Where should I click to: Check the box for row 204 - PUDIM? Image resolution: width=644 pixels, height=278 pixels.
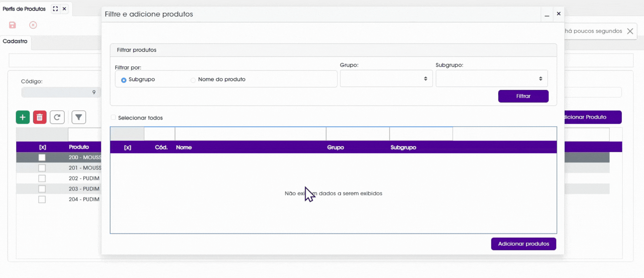point(42,199)
